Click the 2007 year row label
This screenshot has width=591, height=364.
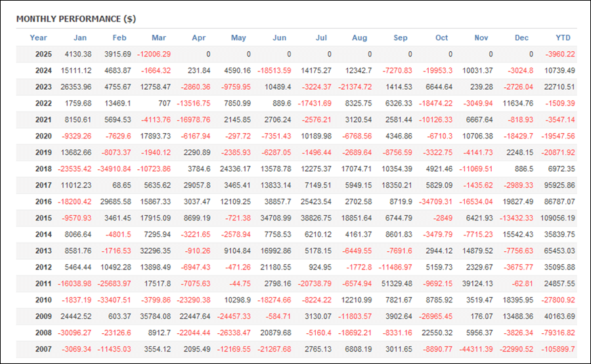(x=43, y=350)
